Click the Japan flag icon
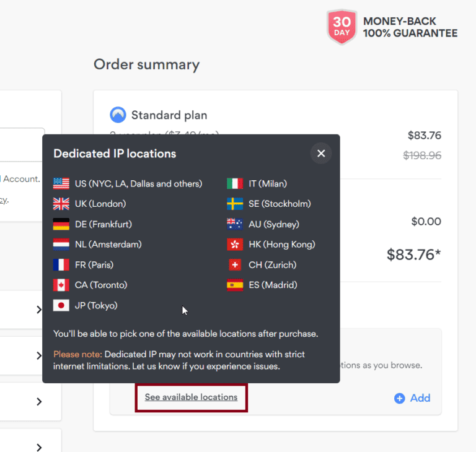 [61, 305]
